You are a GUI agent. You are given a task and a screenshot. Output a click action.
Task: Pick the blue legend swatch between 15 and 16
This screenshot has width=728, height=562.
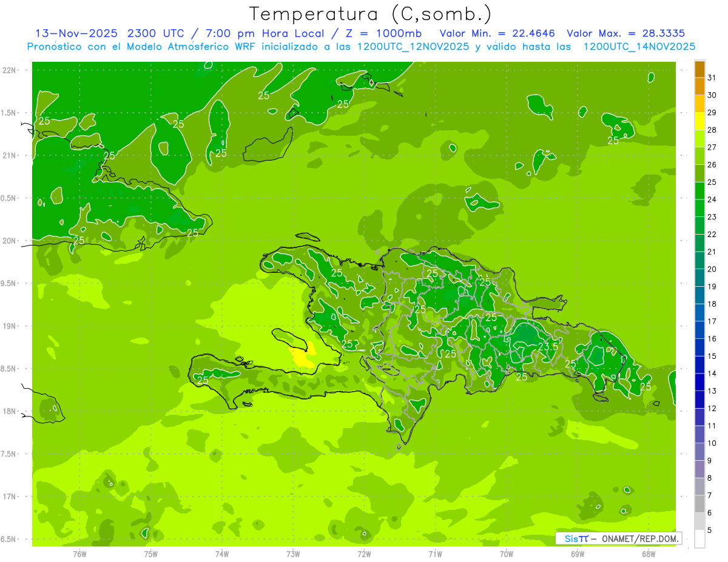point(699,347)
